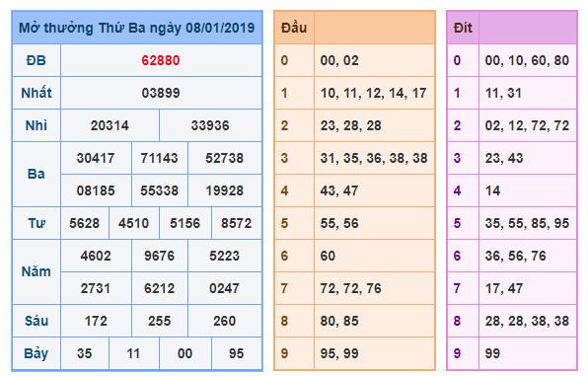Click the Năm row label
588x376 pixels.
(36, 271)
